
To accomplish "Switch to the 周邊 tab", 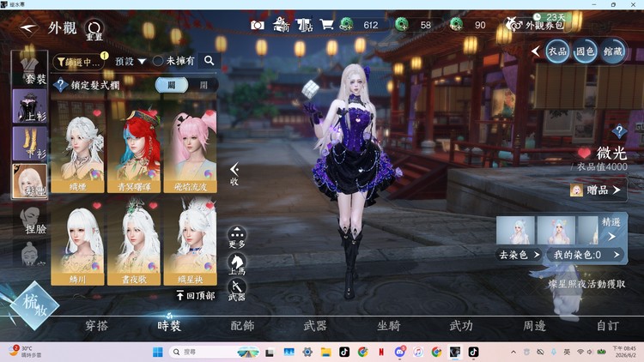I will coord(534,326).
